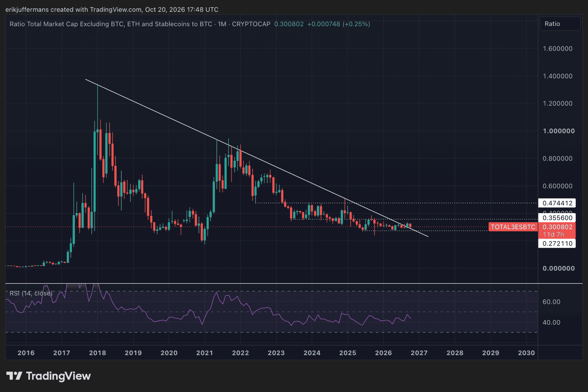The image size is (588, 392).
Task: Click the current price 0.300802 red label
Action: click(557, 227)
